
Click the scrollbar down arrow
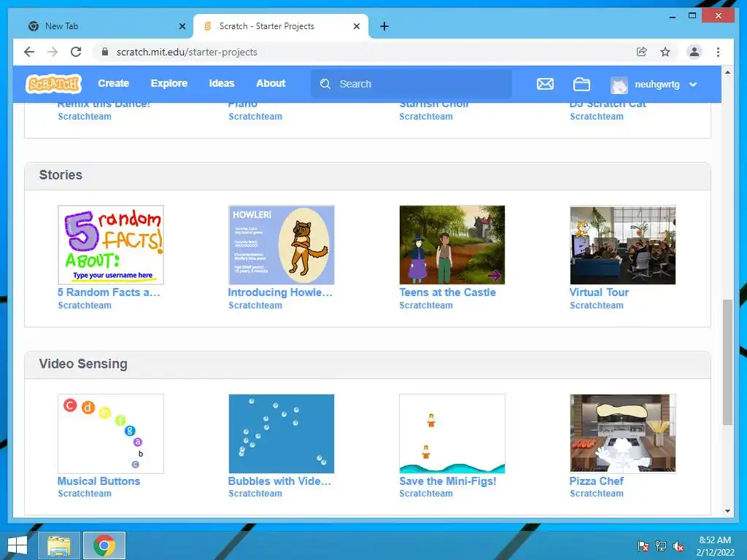tap(727, 511)
